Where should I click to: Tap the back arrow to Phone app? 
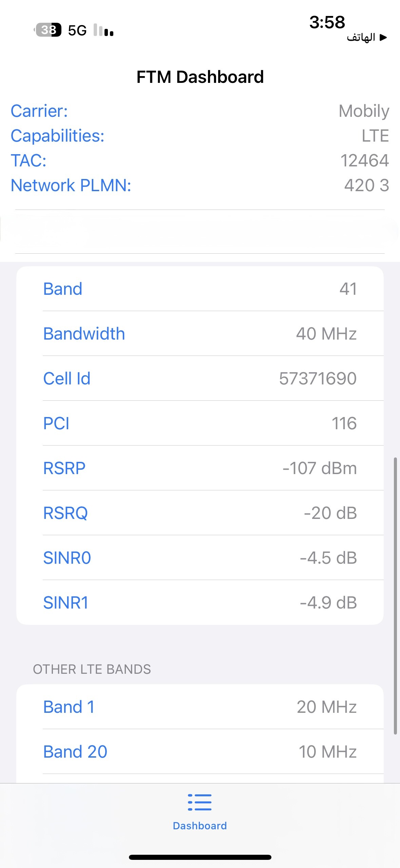[367, 37]
